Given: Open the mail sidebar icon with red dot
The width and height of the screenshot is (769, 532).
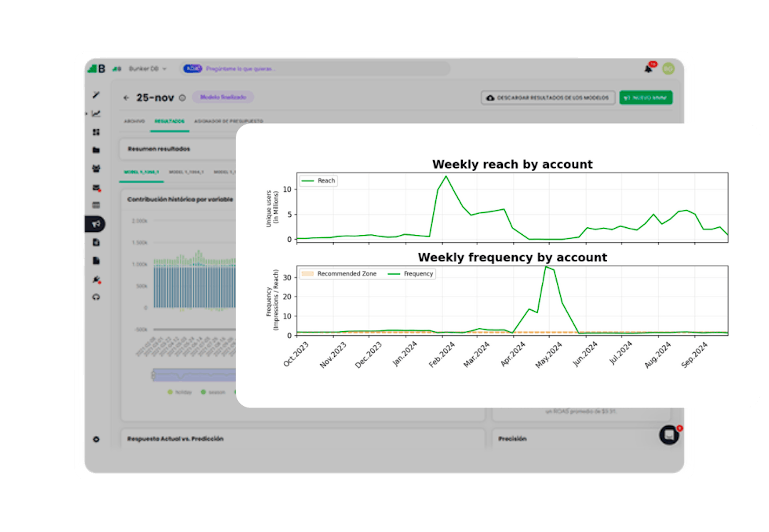Looking at the screenshot, I should point(96,188).
